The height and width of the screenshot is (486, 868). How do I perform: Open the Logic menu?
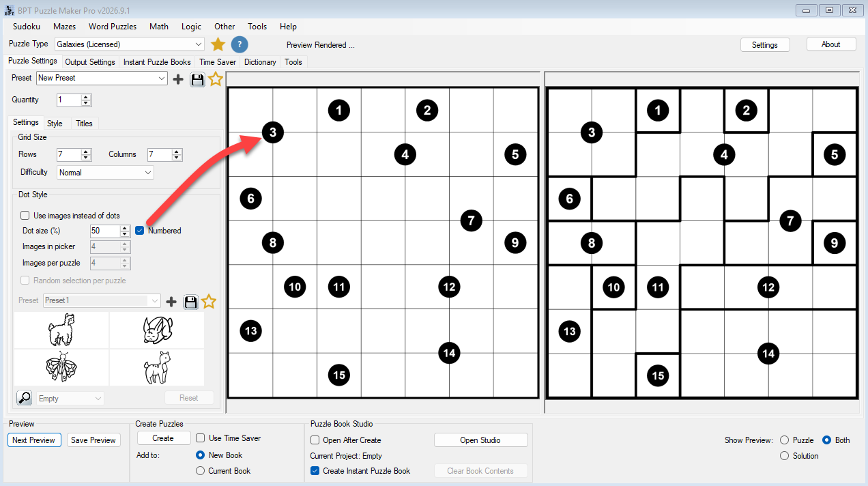[x=192, y=27]
